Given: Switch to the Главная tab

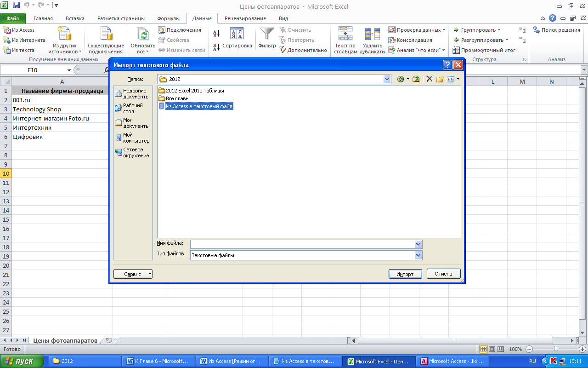Looking at the screenshot, I should 43,18.
